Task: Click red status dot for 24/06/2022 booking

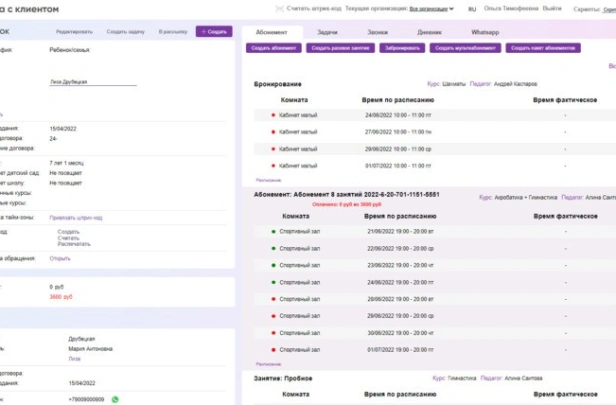Action: tap(273, 116)
